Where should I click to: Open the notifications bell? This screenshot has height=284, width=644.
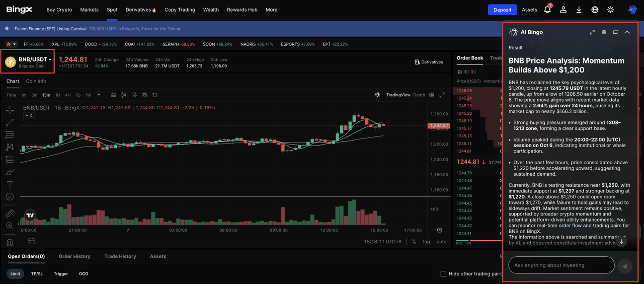[547, 10]
